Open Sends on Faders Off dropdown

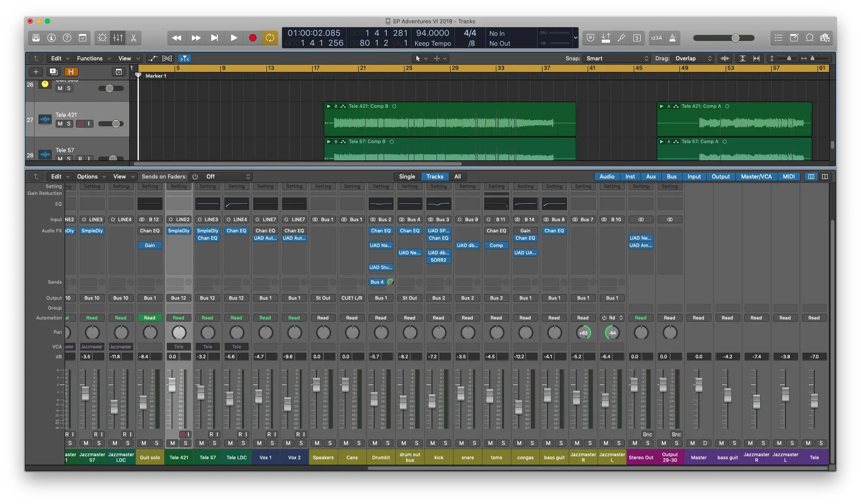tap(228, 176)
